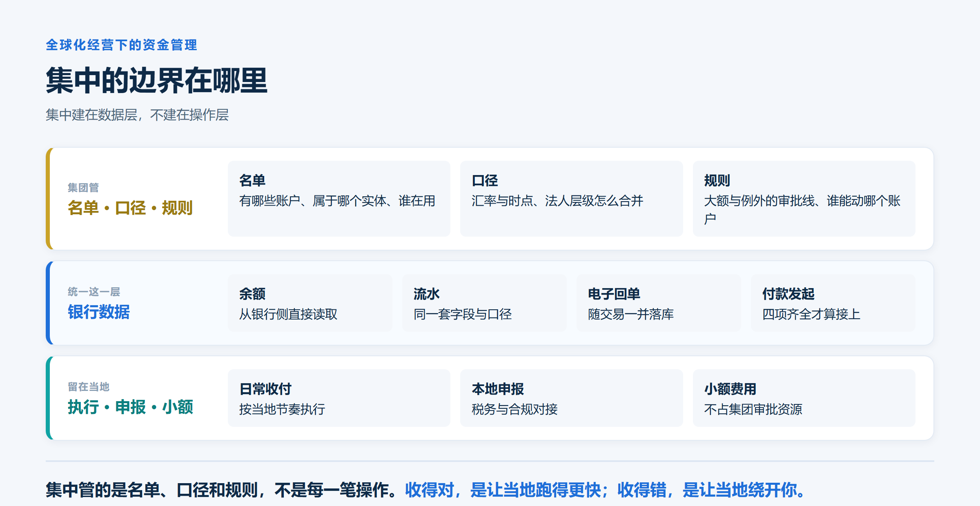Select the '电子回单' card title
Screen dimensions: 980x506
pos(614,294)
